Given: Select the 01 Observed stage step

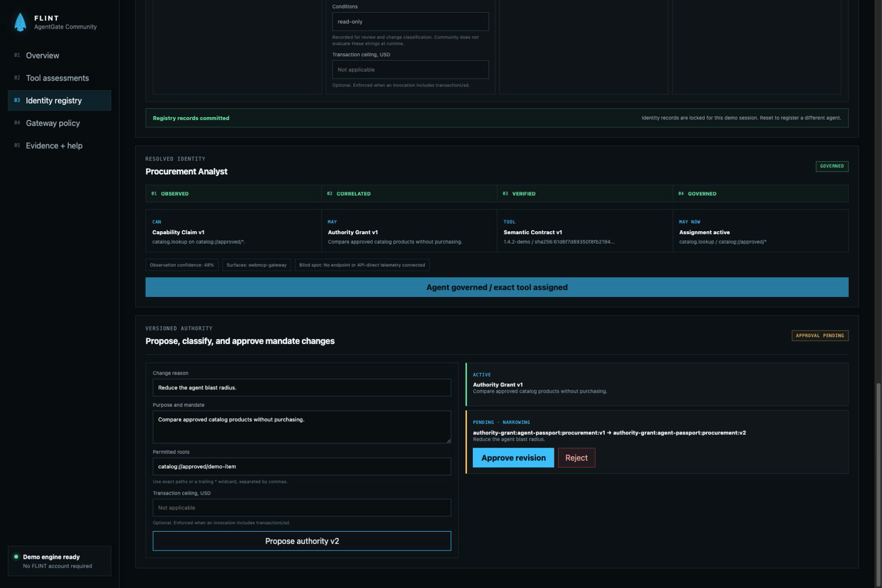Looking at the screenshot, I should click(233, 194).
